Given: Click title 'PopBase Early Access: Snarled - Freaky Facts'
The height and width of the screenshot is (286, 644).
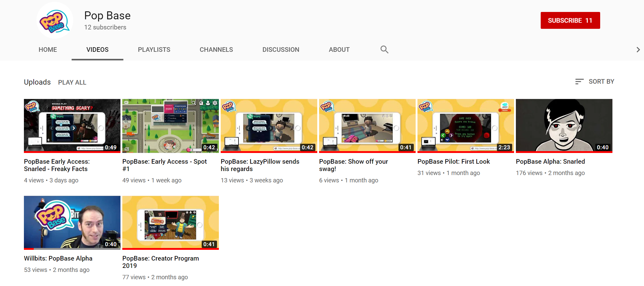Looking at the screenshot, I should tap(57, 165).
